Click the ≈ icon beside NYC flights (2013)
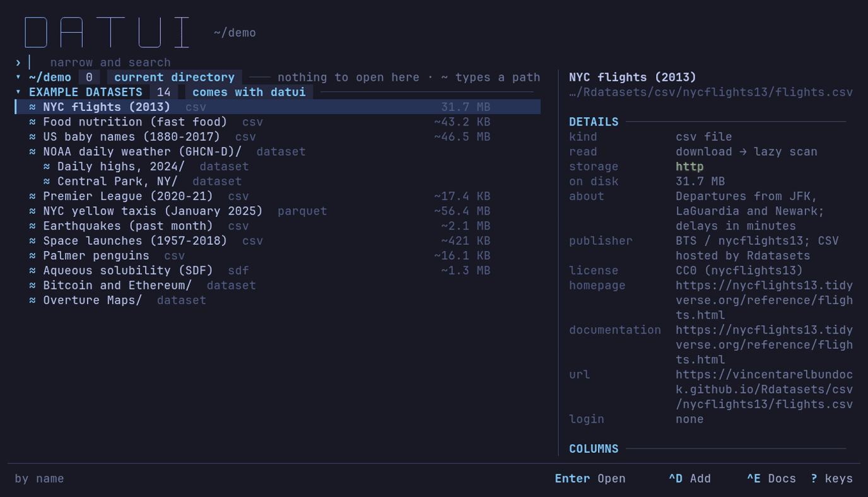 32,107
